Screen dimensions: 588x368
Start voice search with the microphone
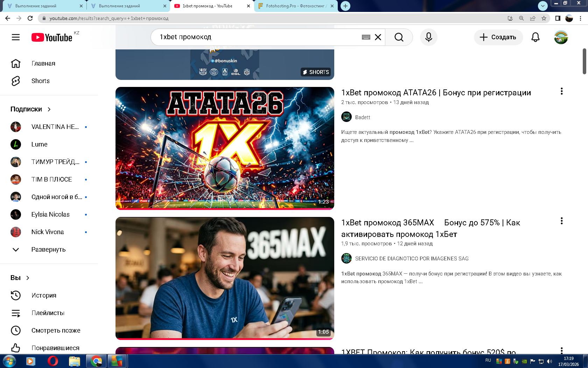429,37
